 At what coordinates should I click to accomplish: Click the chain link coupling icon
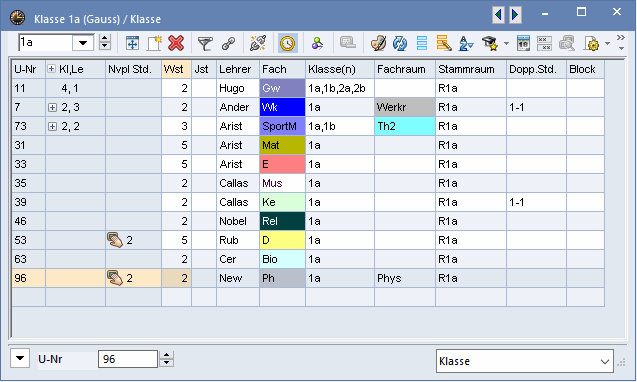(229, 43)
